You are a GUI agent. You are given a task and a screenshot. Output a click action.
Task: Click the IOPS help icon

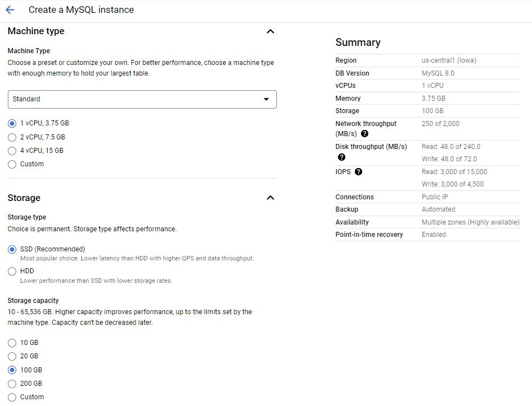point(359,172)
